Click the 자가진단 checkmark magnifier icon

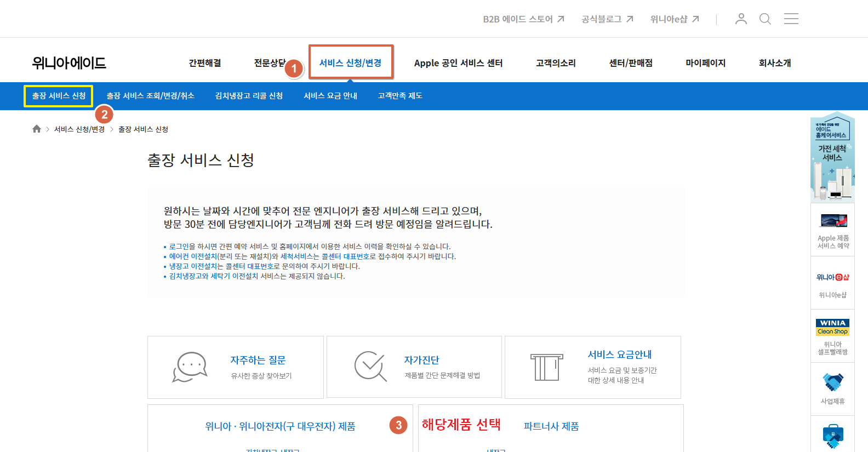click(370, 366)
